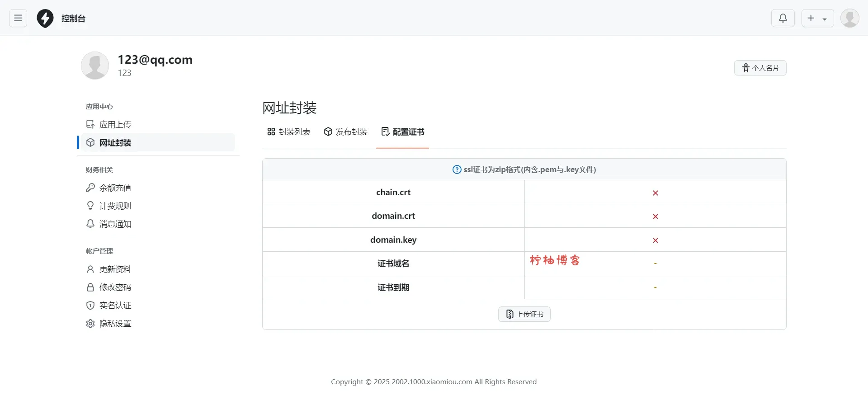This screenshot has height=414, width=868.
Task: Switch to the 发布封装 tab
Action: pyautogui.click(x=346, y=132)
